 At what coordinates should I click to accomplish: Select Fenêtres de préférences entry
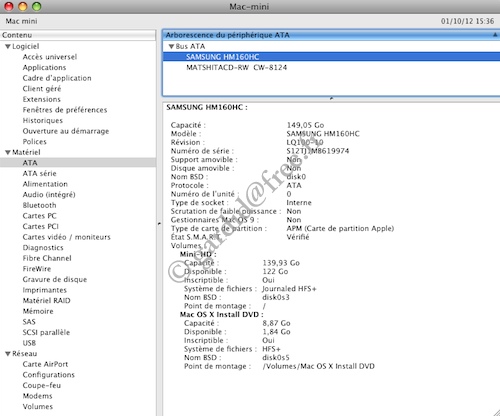pyautogui.click(x=65, y=110)
